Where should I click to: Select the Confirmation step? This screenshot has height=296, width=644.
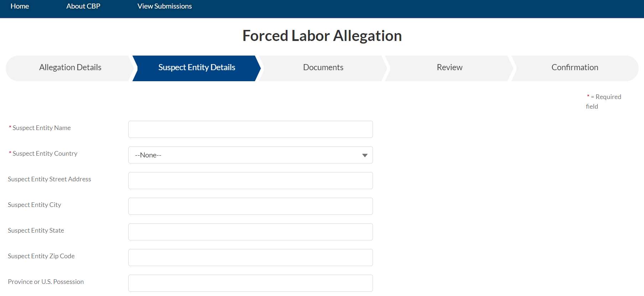[x=575, y=68]
